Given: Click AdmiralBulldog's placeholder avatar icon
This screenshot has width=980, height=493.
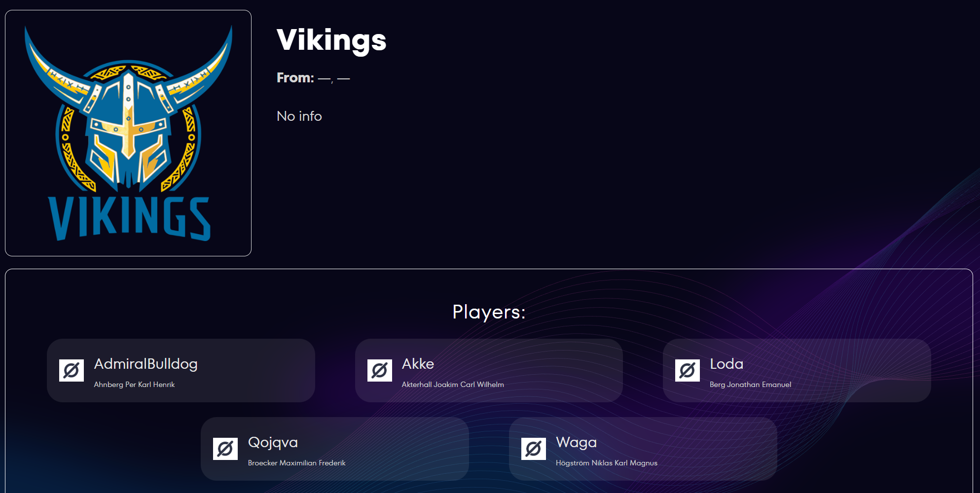Looking at the screenshot, I should 72,370.
